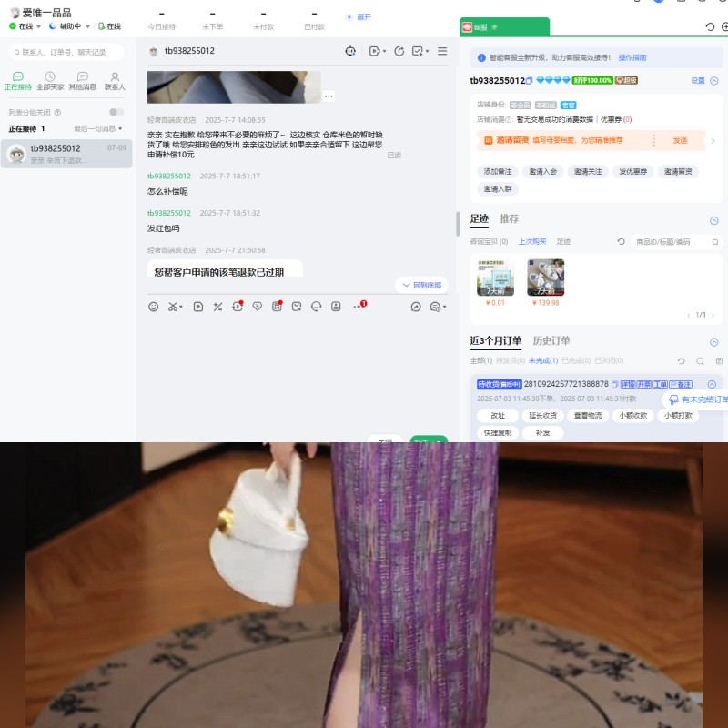
Task: Click the order search magnifier icon
Action: 700,360
